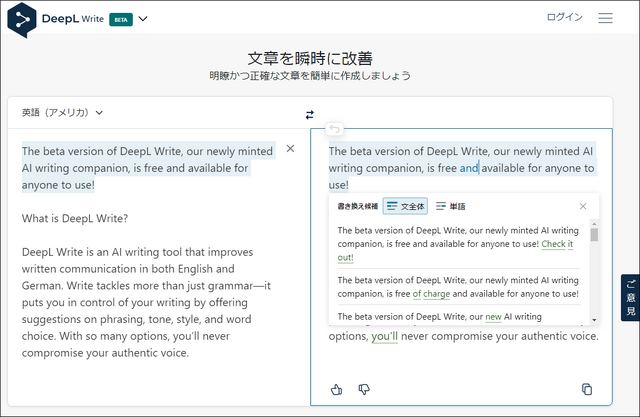Viewport: 640px width, 417px height.
Task: Click the undo arrow icon
Action: coord(334,128)
